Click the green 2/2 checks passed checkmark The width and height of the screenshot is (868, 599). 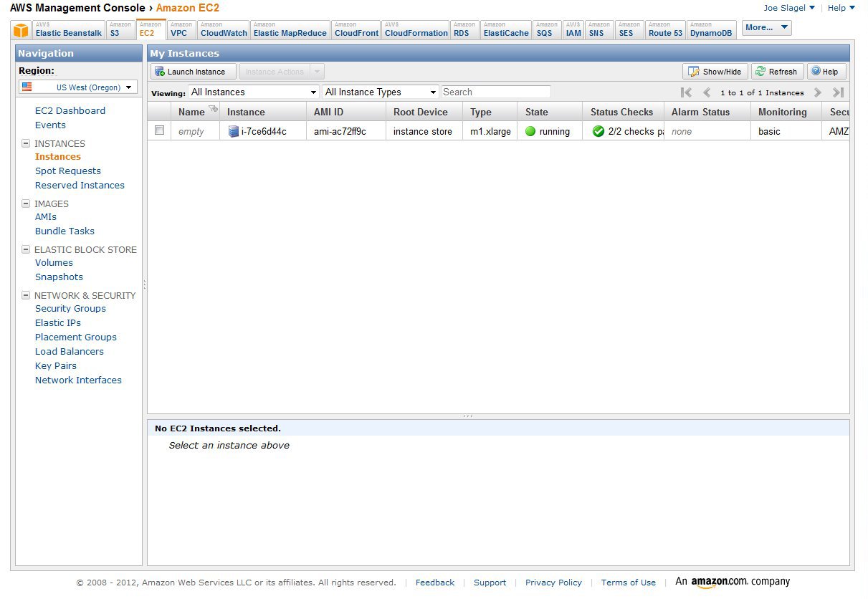click(x=598, y=131)
